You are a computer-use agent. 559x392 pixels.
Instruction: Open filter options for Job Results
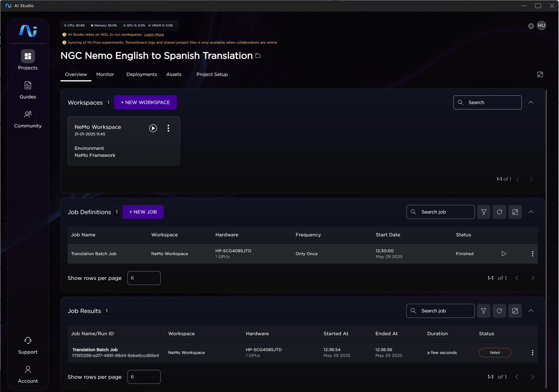coord(484,311)
